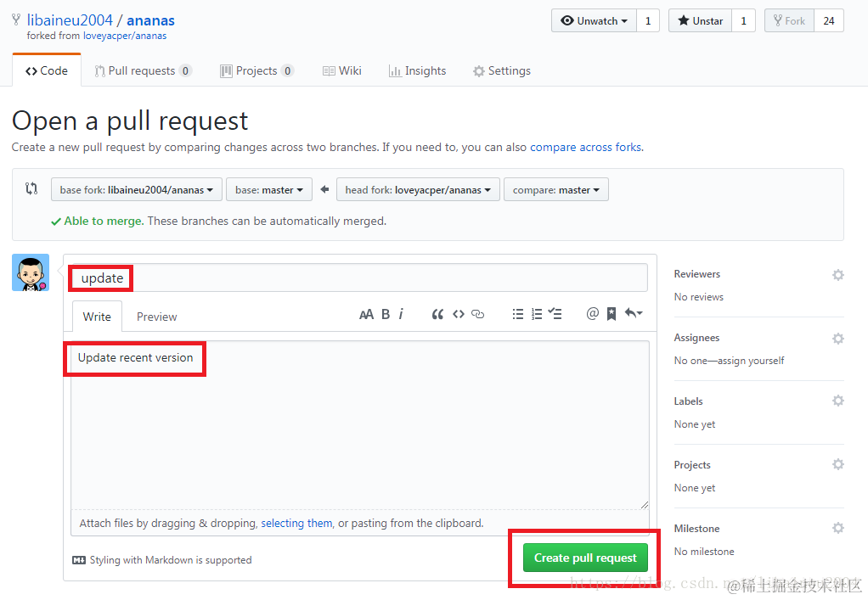Open the libaineu2004 user link

[x=70, y=20]
